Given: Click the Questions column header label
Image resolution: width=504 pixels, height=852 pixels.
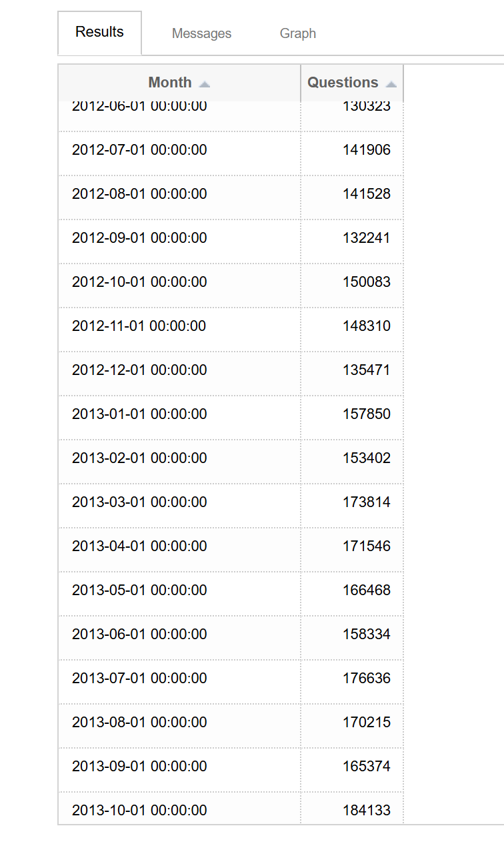Looking at the screenshot, I should pyautogui.click(x=343, y=83).
